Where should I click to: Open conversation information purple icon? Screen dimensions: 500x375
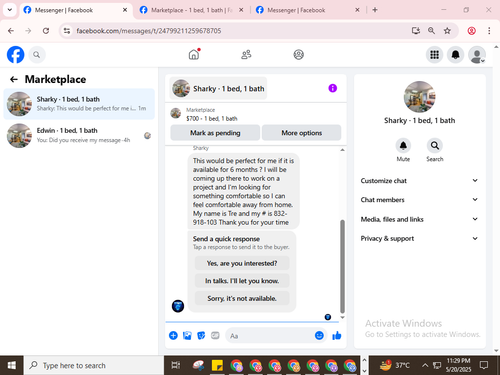pyautogui.click(x=332, y=88)
